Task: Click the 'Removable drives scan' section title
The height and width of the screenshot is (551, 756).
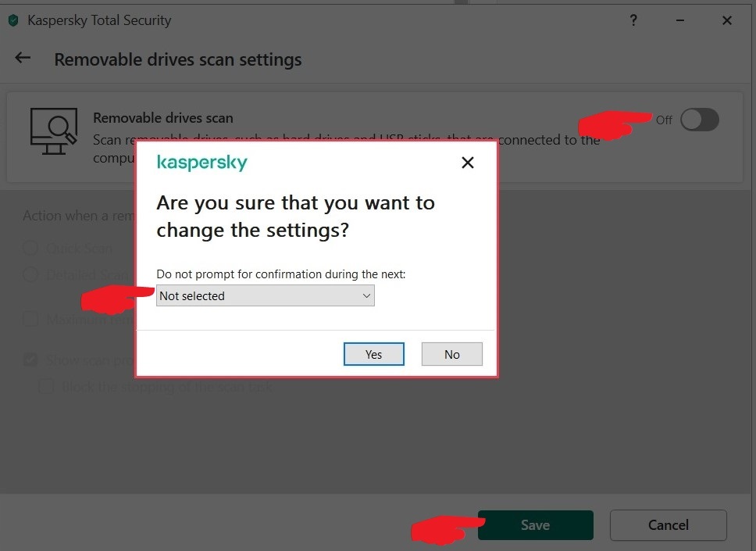Action: 163,118
